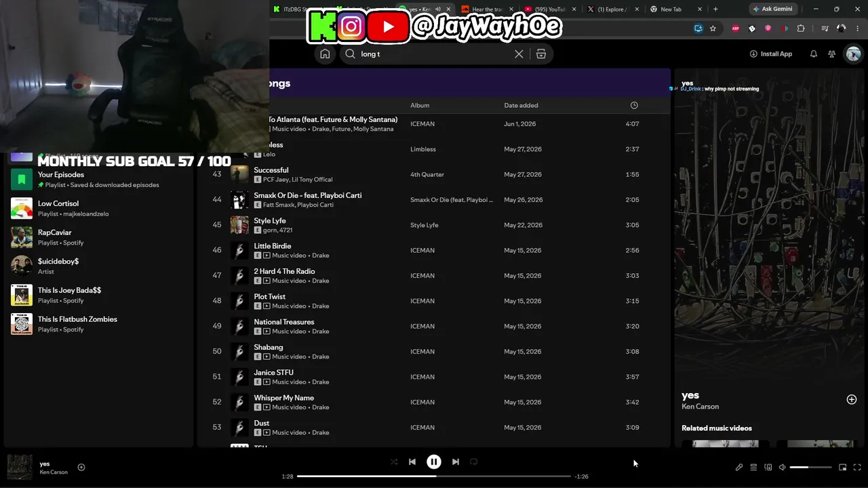Skip to the previous track
This screenshot has height=488, width=868.
coord(412,462)
